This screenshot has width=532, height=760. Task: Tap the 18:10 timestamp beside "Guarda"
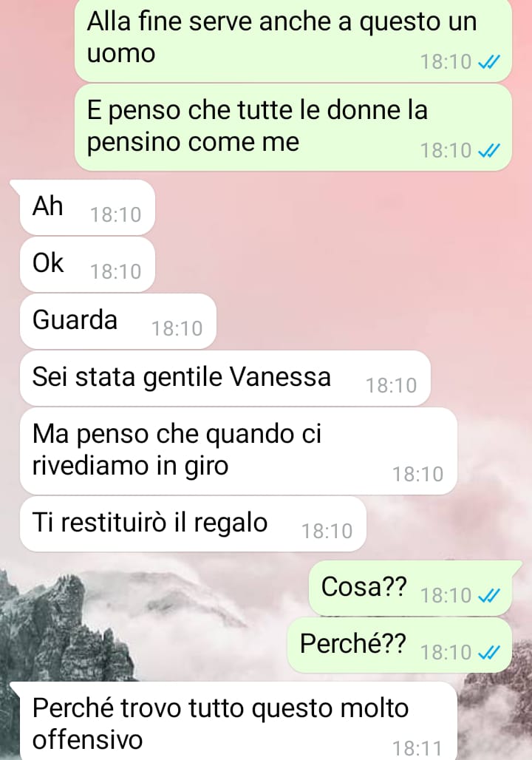[x=177, y=329]
